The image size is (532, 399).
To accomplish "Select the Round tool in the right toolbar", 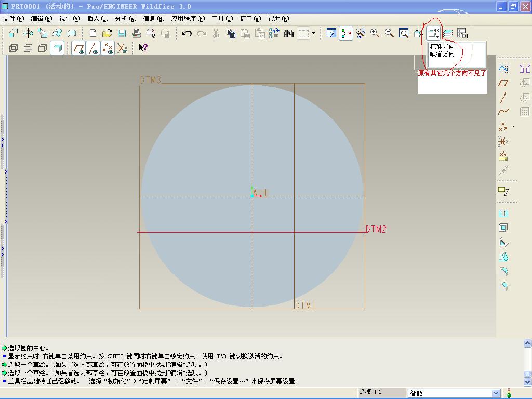I will (504, 271).
